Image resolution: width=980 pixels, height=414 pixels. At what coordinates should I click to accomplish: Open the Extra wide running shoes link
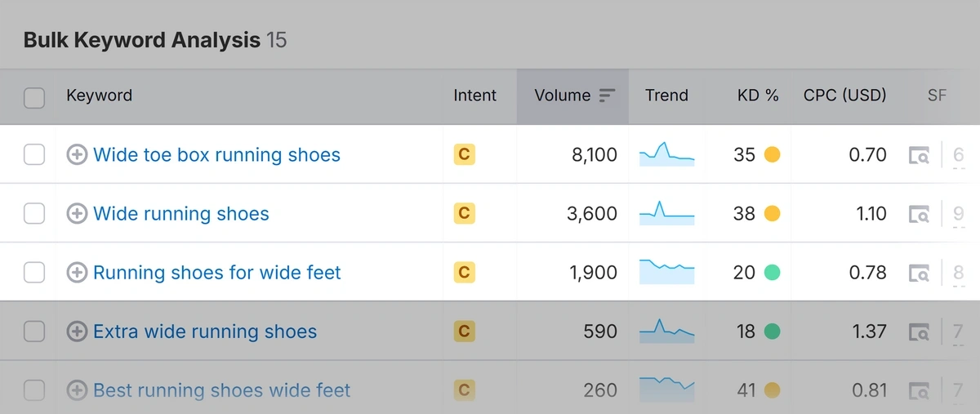click(x=205, y=332)
